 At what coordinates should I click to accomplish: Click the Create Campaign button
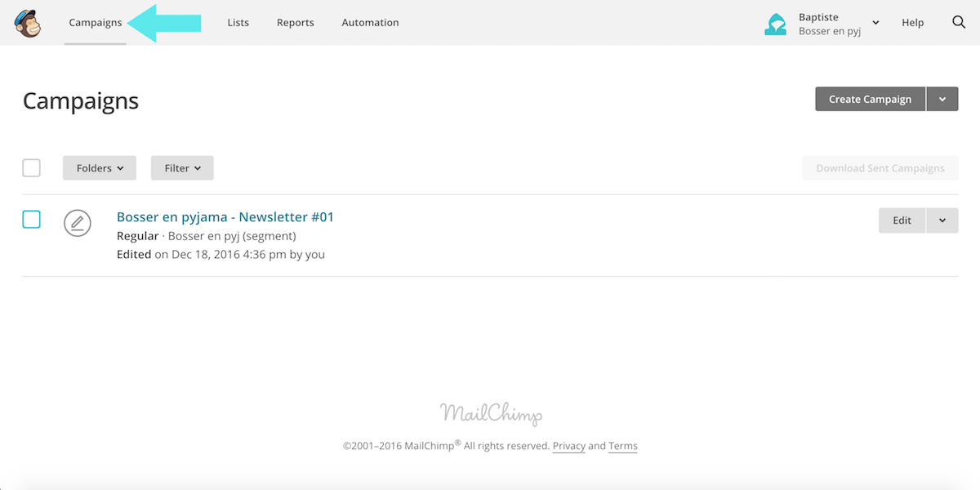[x=870, y=99]
